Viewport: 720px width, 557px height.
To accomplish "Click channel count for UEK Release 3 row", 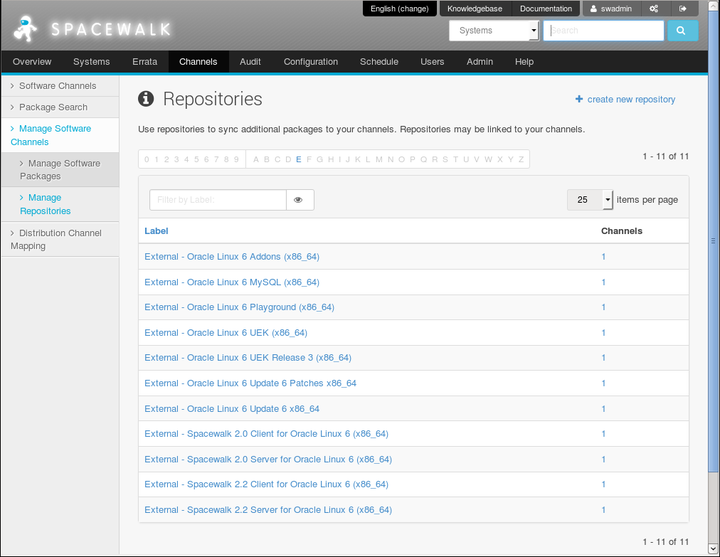I will coord(603,358).
